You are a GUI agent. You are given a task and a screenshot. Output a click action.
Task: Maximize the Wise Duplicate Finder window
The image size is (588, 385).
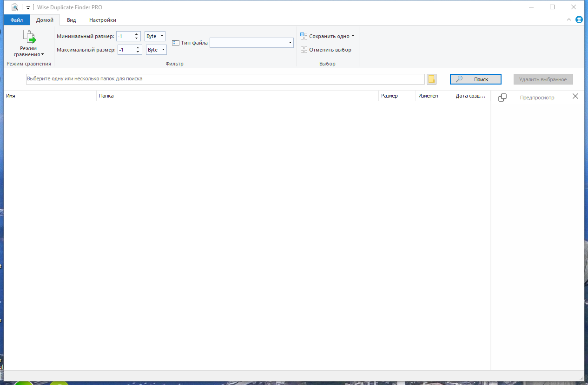coord(552,7)
